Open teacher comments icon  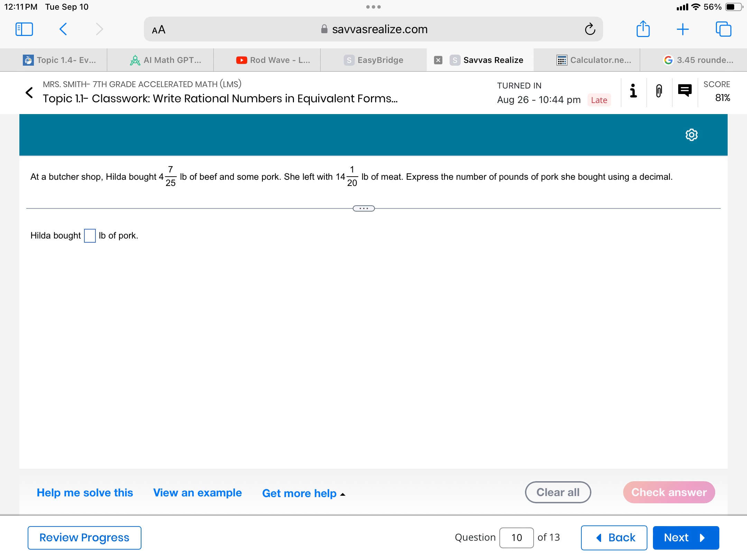click(x=685, y=91)
